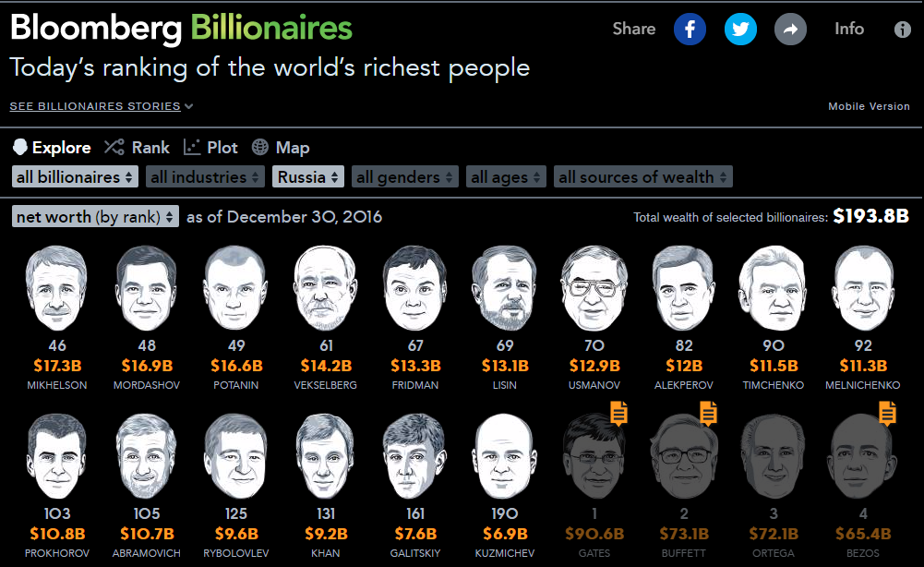Open the 'net worth (by rank)' sort dropdown

coord(95,217)
